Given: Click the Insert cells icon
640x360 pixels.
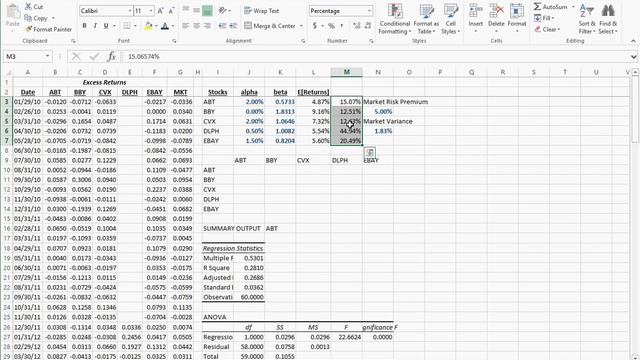Looking at the screenshot, I should [476, 11].
